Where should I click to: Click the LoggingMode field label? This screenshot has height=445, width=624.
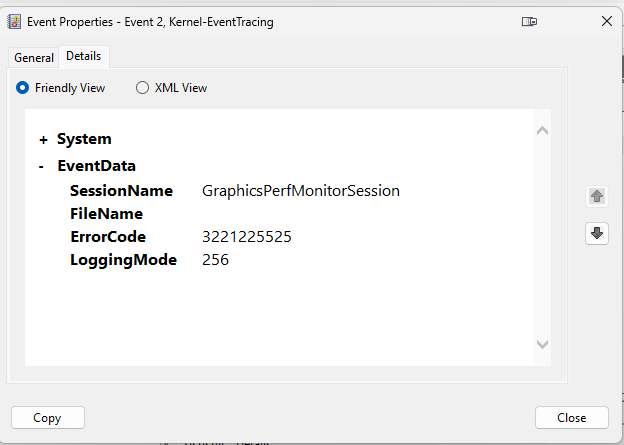click(x=123, y=260)
